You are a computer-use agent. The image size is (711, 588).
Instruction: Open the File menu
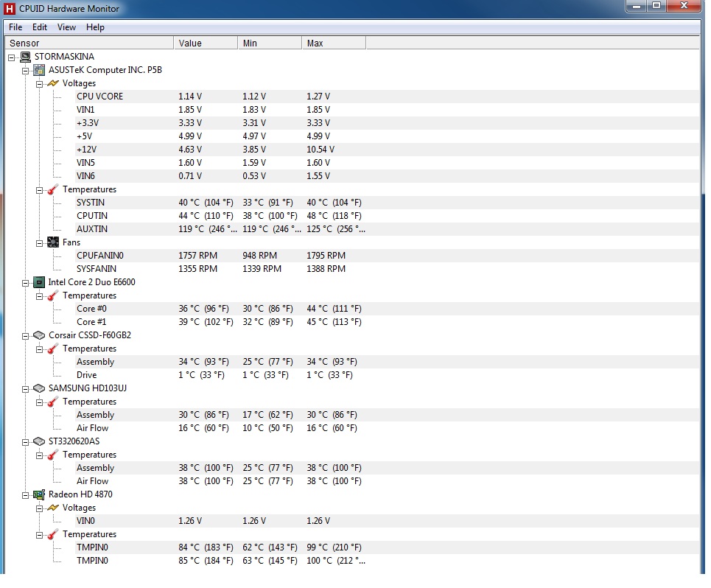[15, 27]
